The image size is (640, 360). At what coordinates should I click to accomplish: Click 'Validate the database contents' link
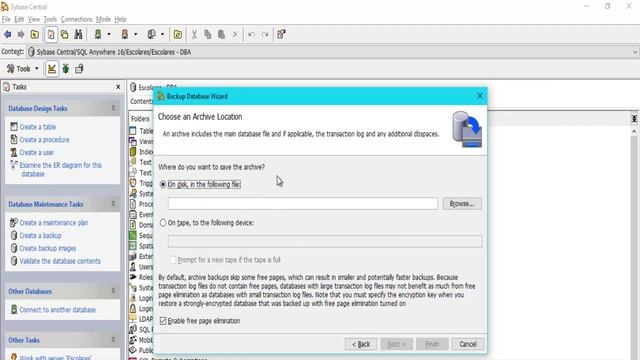point(60,261)
